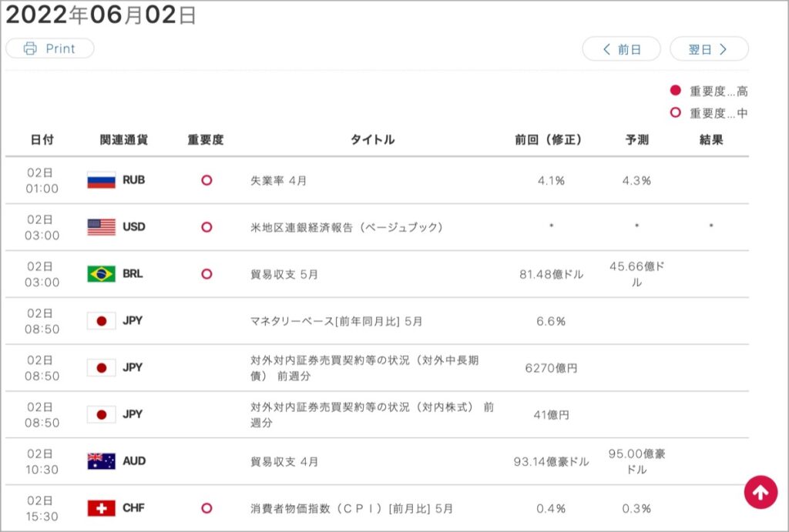Click the CHF currency label
The image size is (789, 532).
pyautogui.click(x=133, y=508)
